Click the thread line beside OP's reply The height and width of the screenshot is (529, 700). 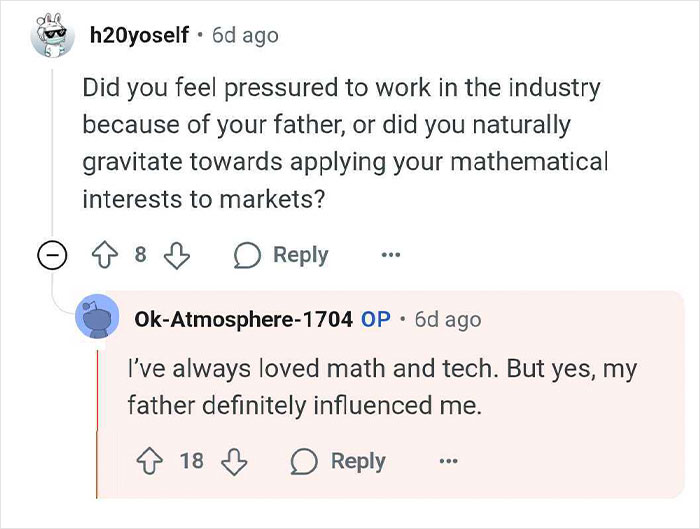97,420
